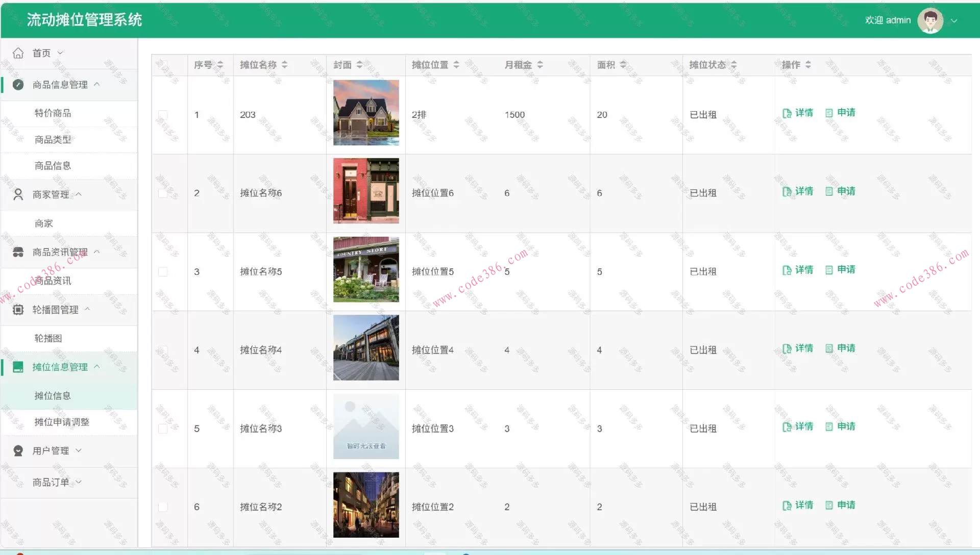The image size is (980, 555).
Task: Select checkbox for row 摊位名称5
Action: tap(163, 272)
